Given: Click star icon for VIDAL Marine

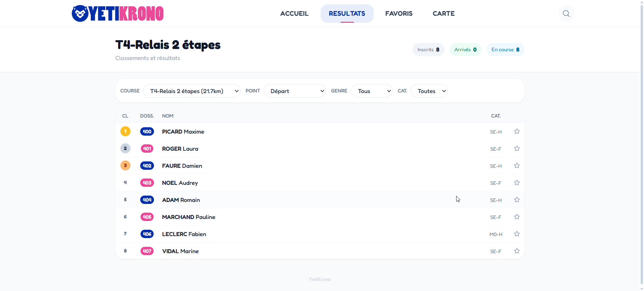Looking at the screenshot, I should click(x=517, y=251).
